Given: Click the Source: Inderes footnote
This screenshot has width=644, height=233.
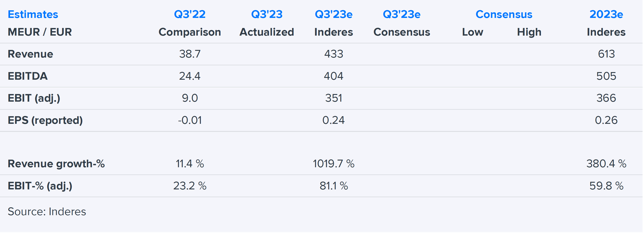Looking at the screenshot, I should [x=47, y=212].
